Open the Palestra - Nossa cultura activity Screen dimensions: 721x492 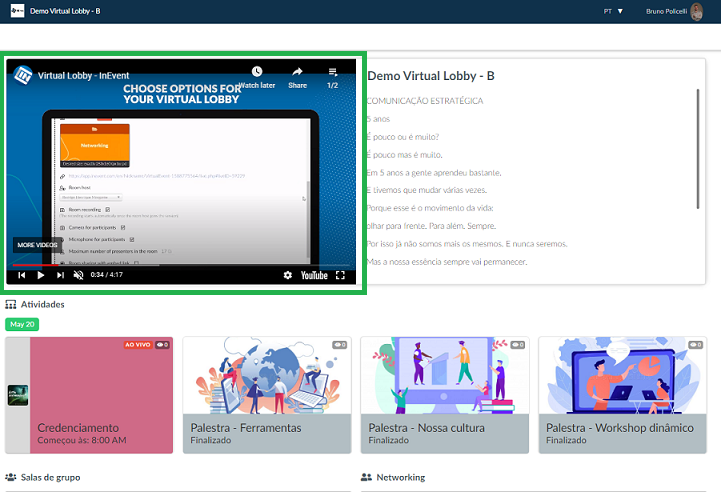(x=445, y=395)
